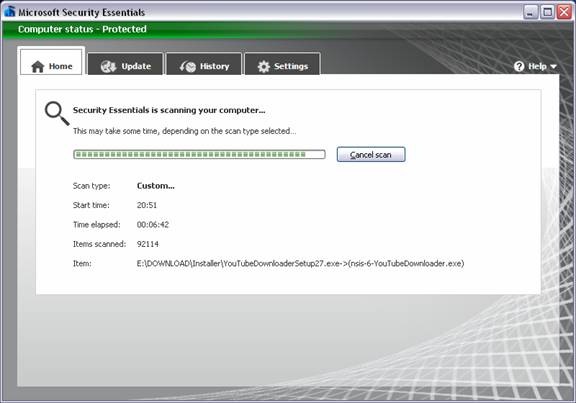Click the Security Essentials title bar icon
The image size is (576, 403).
coord(10,11)
